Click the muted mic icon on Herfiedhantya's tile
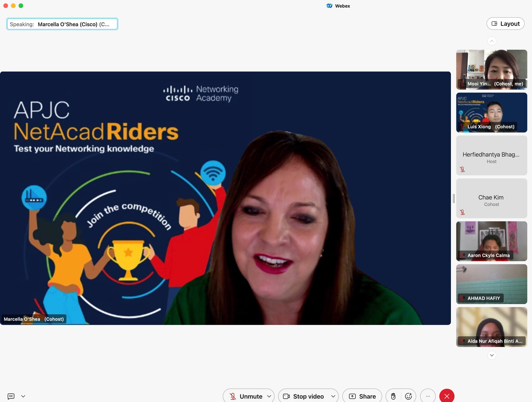Screen dimensions: 532x402 (462, 169)
